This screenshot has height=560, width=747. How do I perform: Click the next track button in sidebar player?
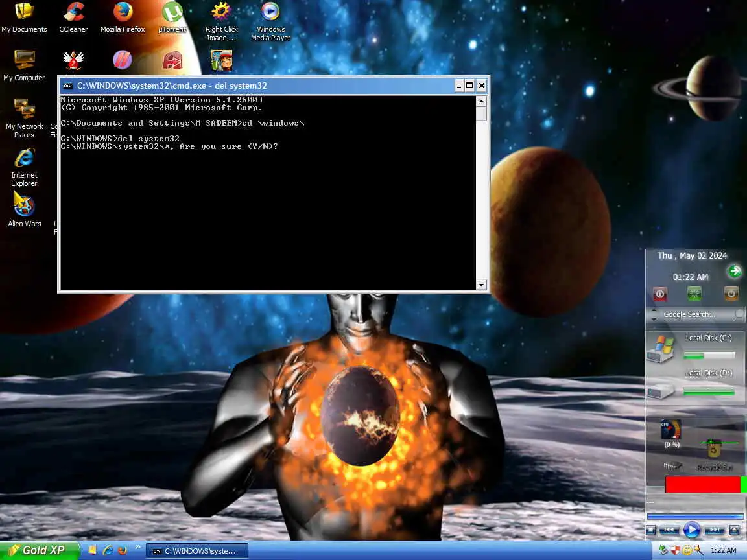tap(714, 530)
